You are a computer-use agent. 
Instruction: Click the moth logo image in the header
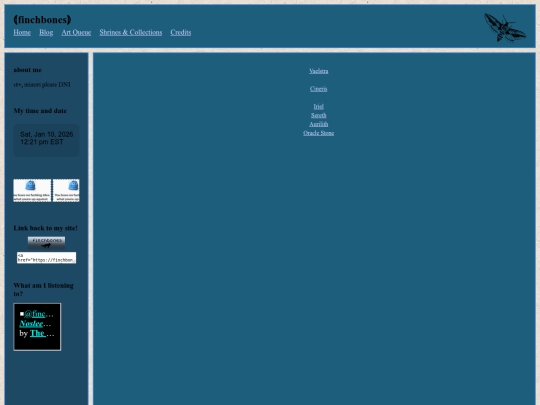coord(505,27)
